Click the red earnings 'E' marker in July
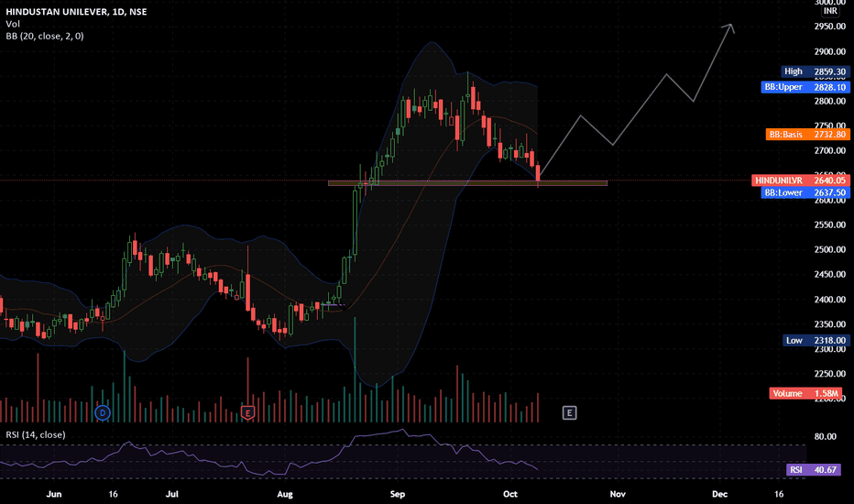 (247, 413)
